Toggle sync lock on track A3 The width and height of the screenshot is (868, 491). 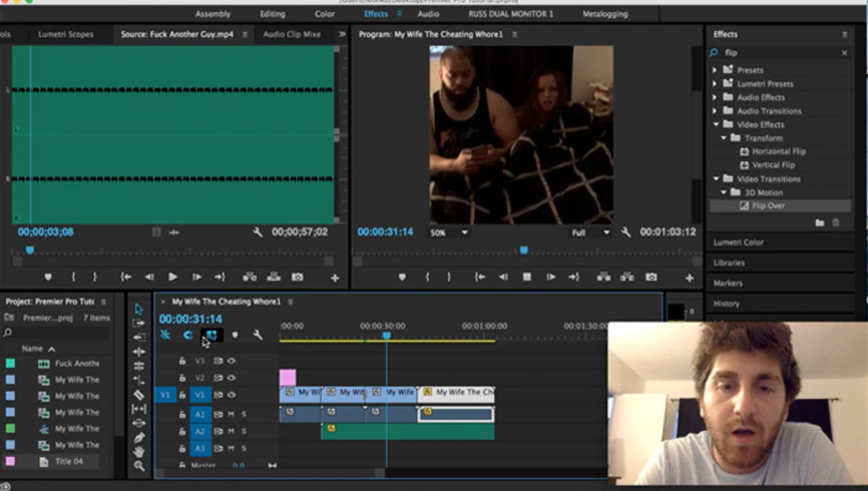pos(218,448)
